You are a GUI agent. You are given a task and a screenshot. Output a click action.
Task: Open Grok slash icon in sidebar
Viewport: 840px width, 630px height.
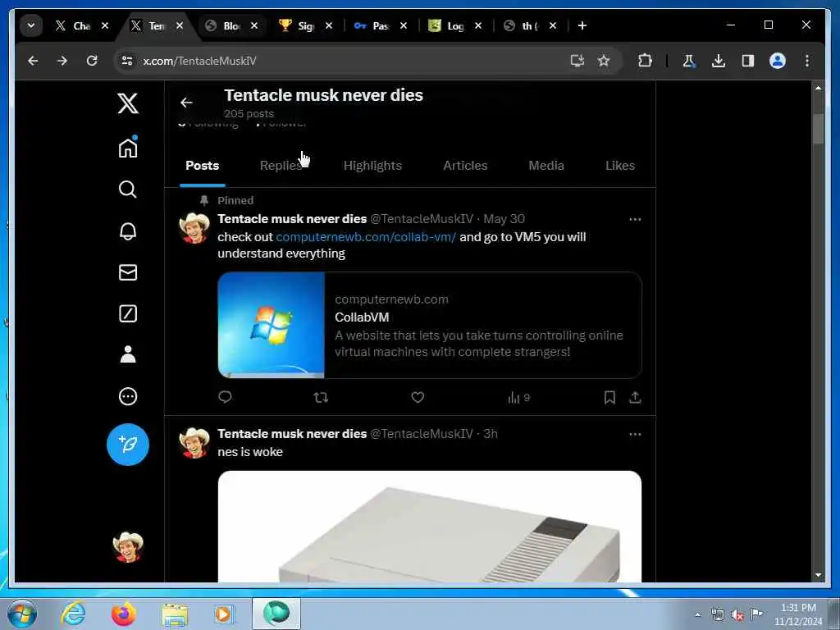[127, 313]
